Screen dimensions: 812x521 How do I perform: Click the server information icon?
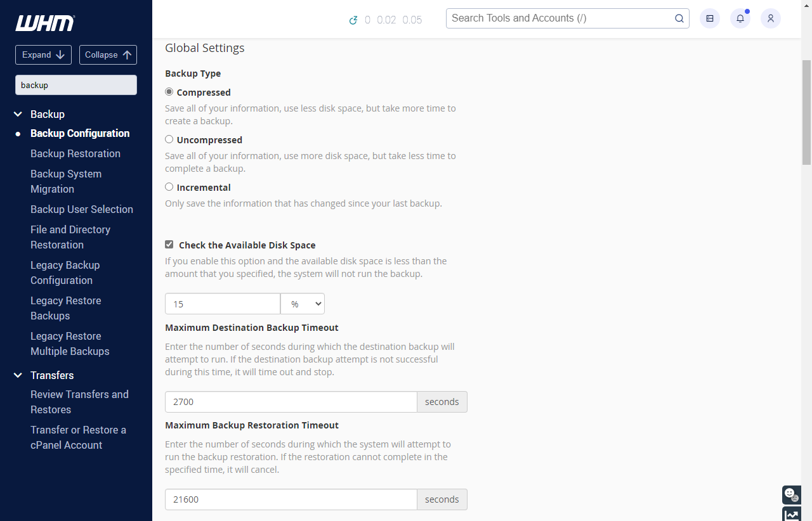click(709, 18)
